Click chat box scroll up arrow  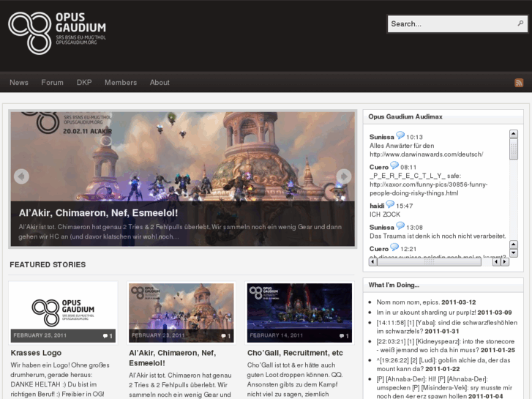coord(514,134)
